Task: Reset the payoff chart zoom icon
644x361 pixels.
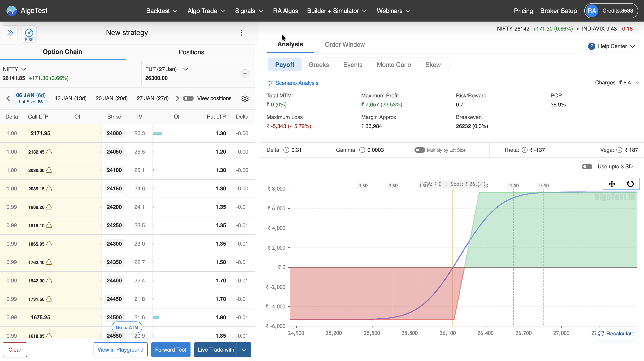Action: [x=630, y=184]
